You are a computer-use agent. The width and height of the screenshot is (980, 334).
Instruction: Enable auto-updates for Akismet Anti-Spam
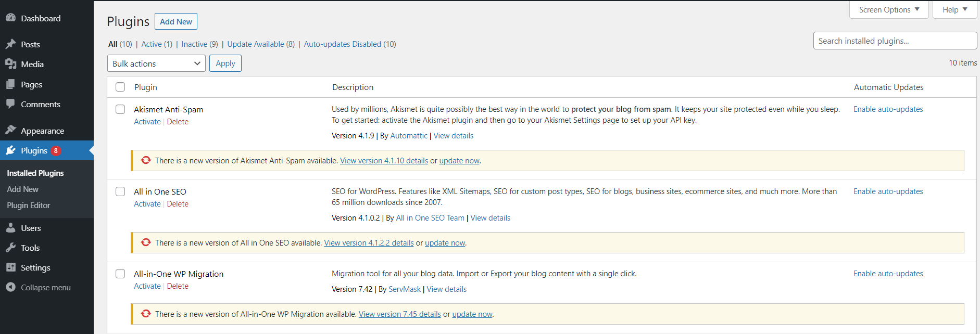coord(888,109)
